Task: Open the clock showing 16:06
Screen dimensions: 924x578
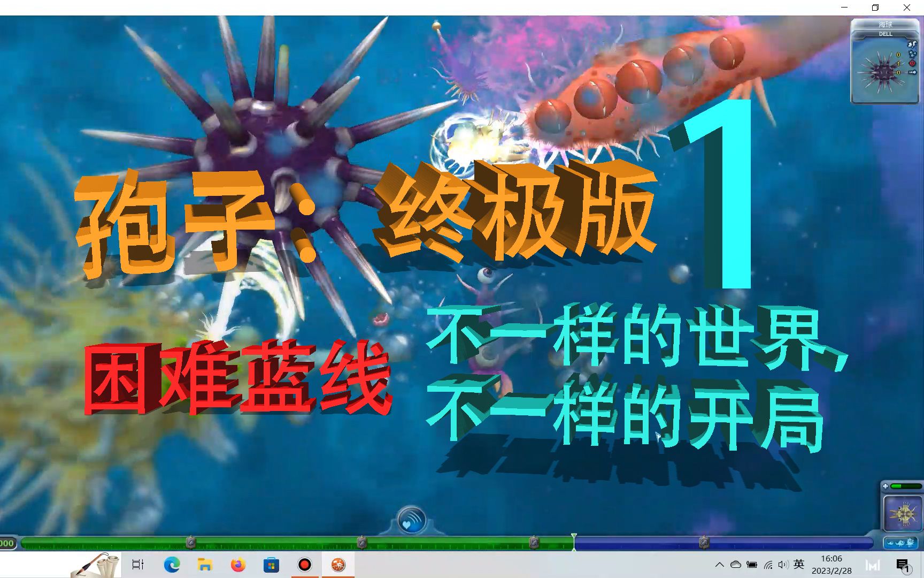Action: [x=831, y=565]
